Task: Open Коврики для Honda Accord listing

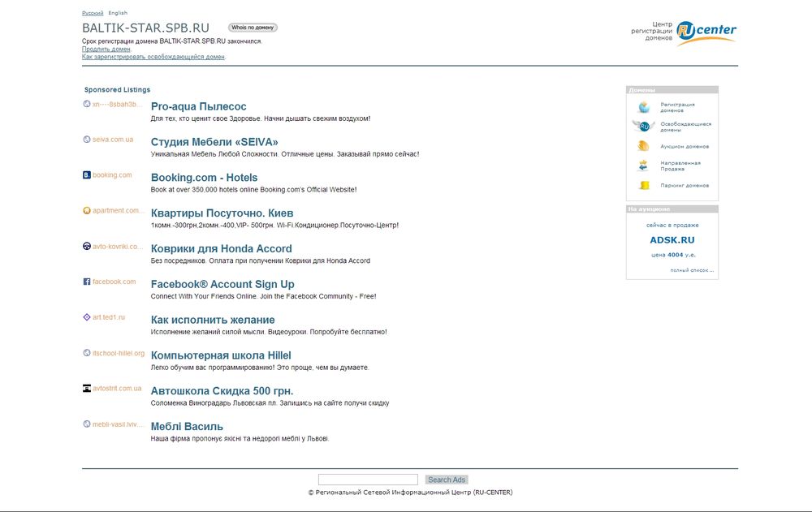Action: coord(221,249)
